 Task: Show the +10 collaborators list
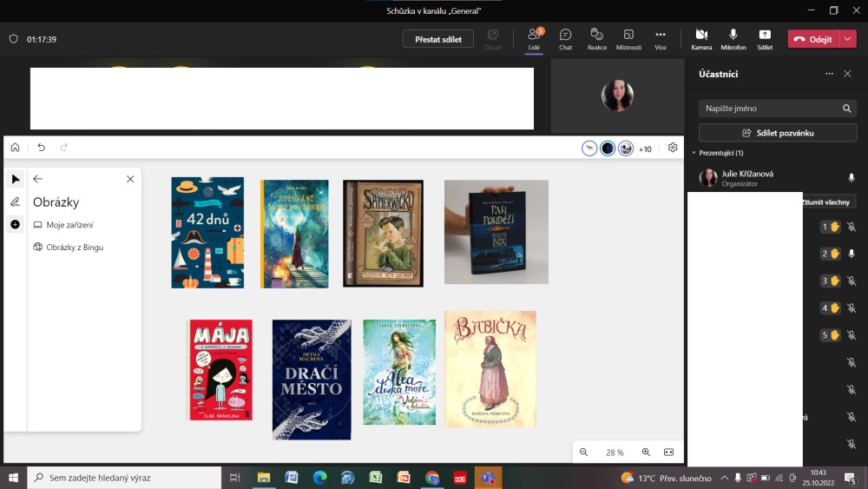[x=645, y=149]
